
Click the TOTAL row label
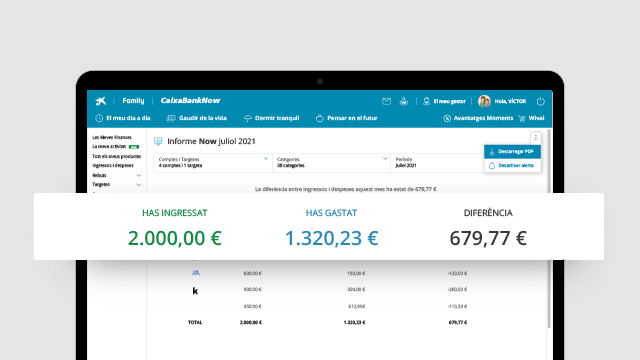(195, 322)
